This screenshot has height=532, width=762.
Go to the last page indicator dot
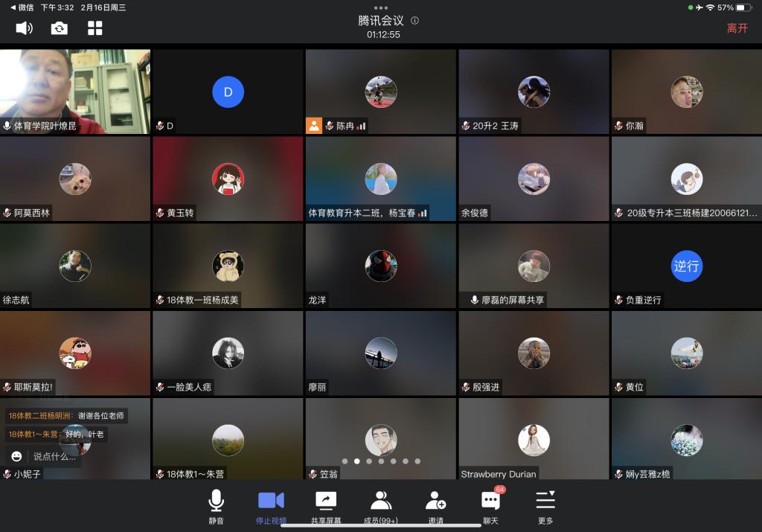[x=417, y=461]
